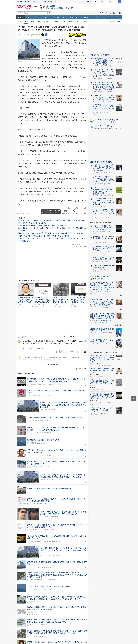This screenshot has height=644, width=138.
Task: Click うーん reaction on first comment
Action: pyautogui.click(x=77, y=352)
